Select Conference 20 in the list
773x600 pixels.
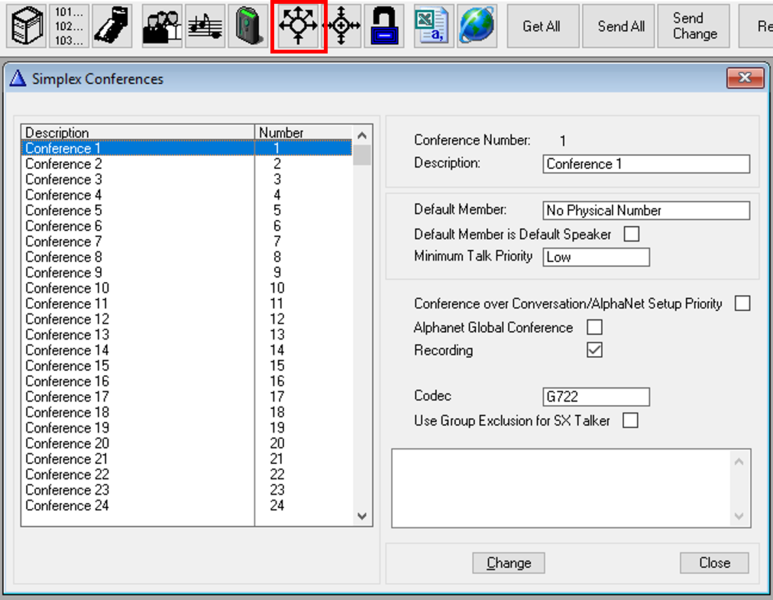pyautogui.click(x=187, y=443)
